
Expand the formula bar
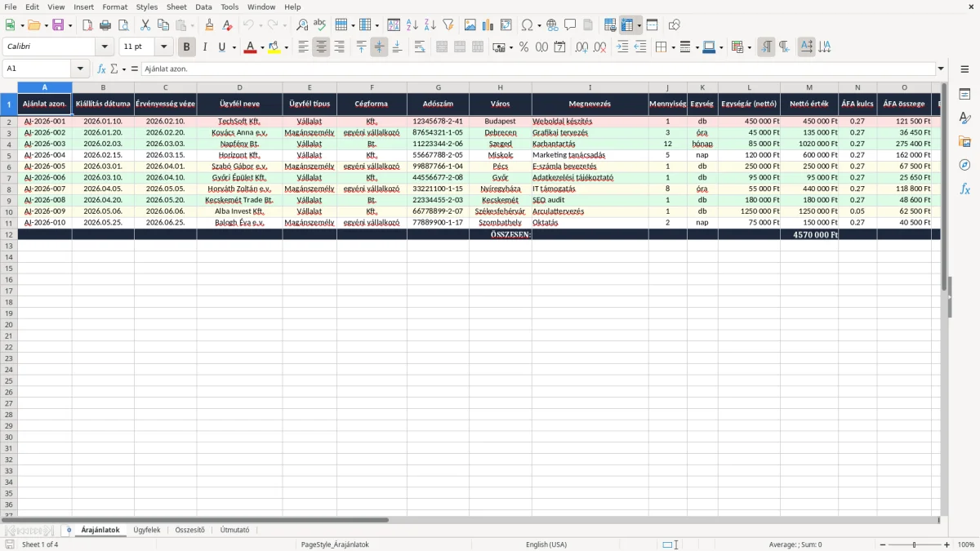pos(941,69)
